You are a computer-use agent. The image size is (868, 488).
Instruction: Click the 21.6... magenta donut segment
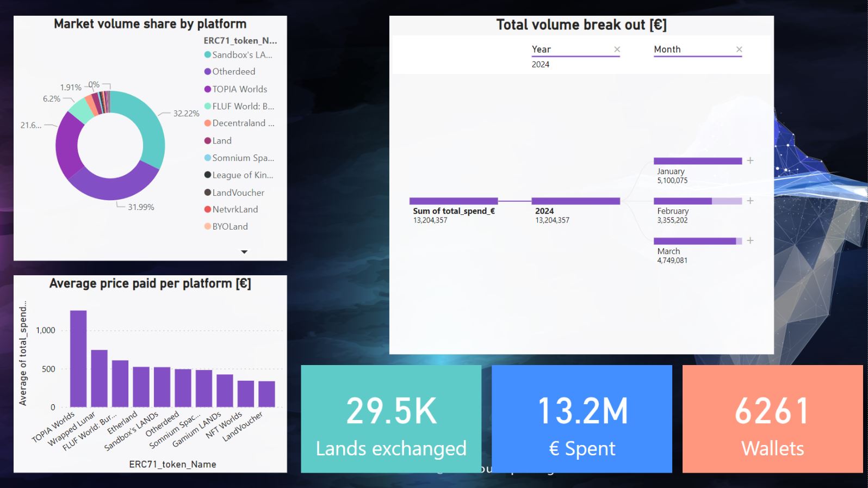67,144
